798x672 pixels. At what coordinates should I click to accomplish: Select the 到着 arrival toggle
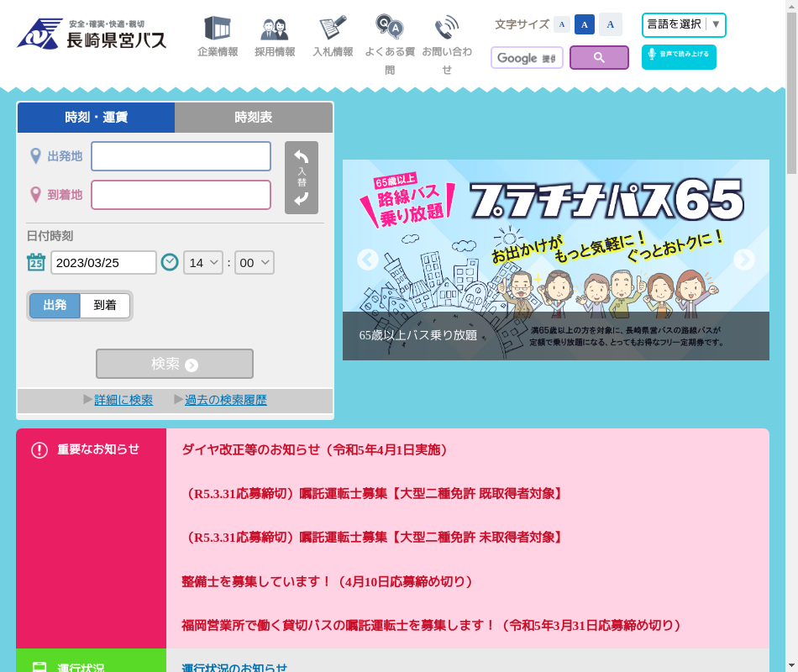(105, 305)
